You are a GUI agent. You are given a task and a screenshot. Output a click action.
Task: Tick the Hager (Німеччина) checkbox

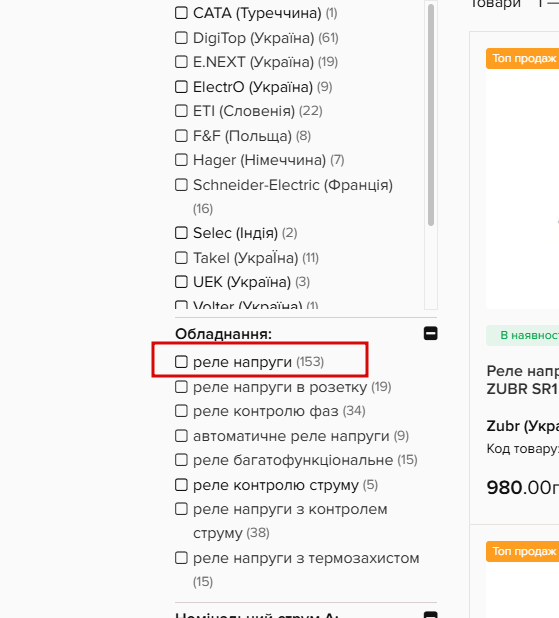(181, 160)
